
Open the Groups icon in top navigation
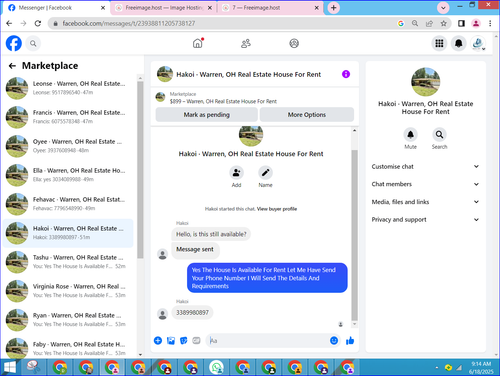(294, 43)
